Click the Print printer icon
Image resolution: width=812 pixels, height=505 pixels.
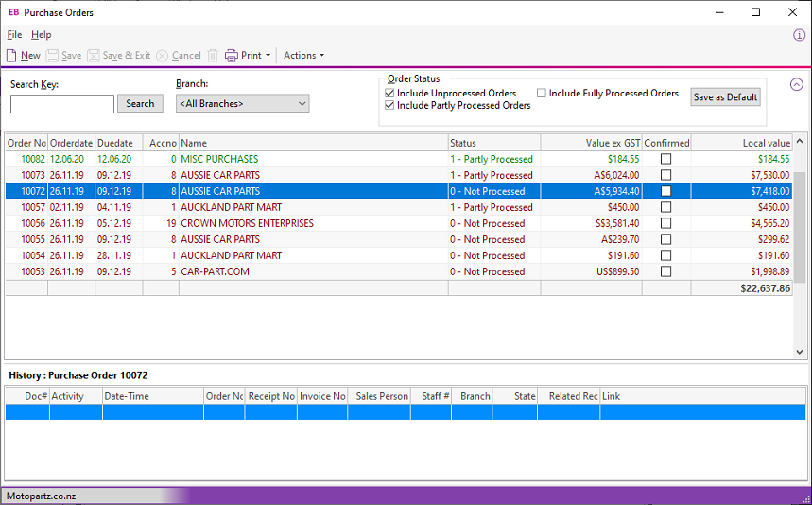[x=232, y=56]
